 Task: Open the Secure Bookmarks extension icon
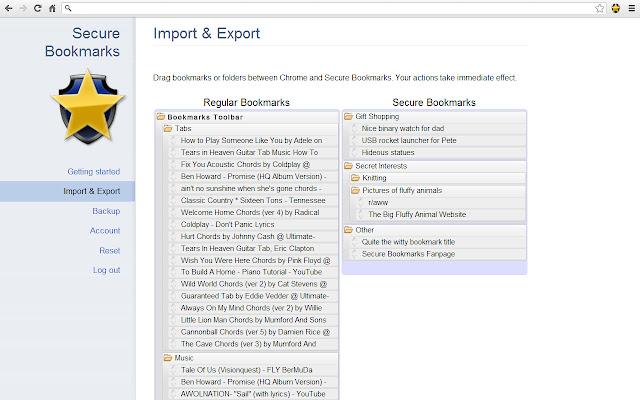pyautogui.click(x=615, y=8)
